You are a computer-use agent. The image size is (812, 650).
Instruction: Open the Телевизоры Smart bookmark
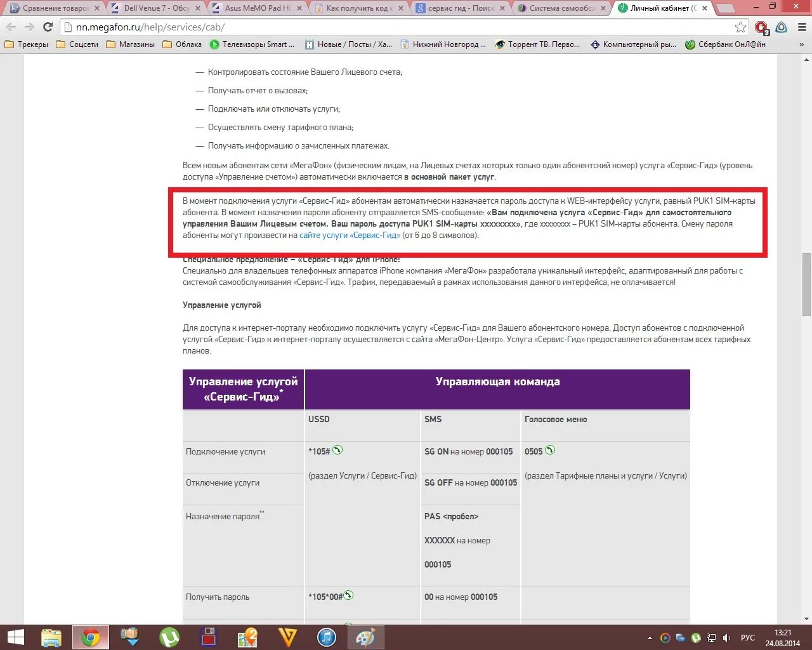click(x=252, y=44)
